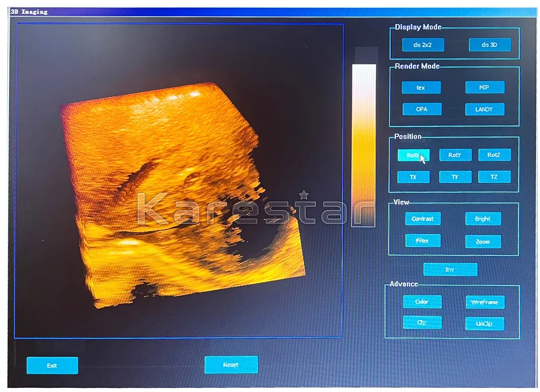
Task: Invert the image with Inv
Action: coord(450,269)
